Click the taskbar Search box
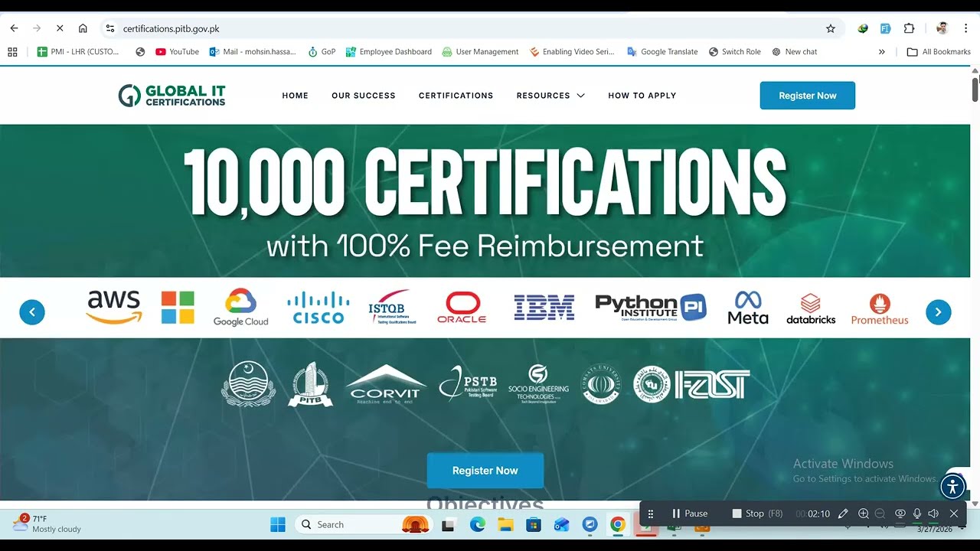Screen dimensions: 980x551 pos(364,525)
